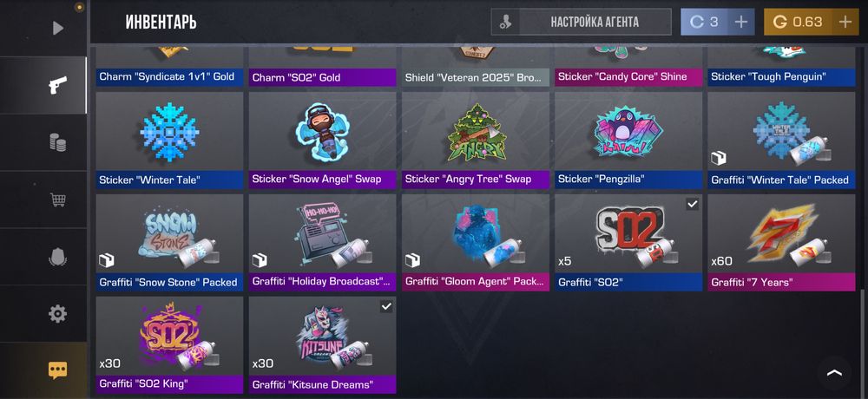Screen dimensions: 868x399
Task: Select Graffiti "Snow Stone" Packed item
Action: pos(169,243)
